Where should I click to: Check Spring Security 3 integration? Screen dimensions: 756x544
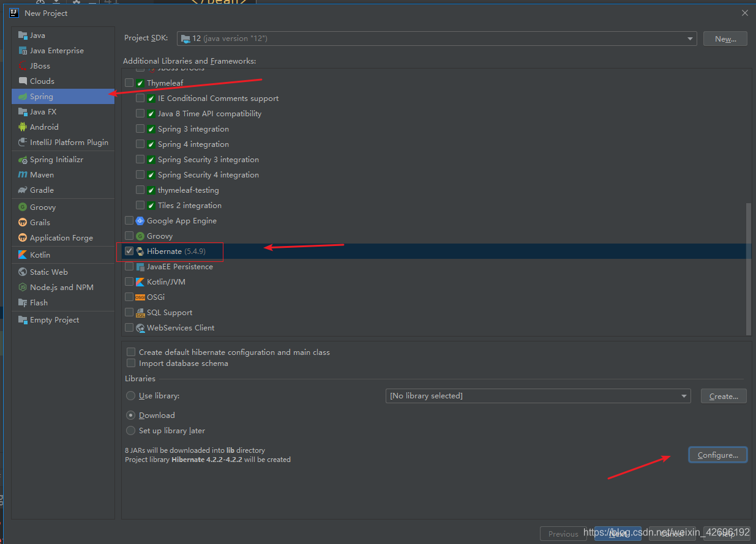[x=140, y=159]
